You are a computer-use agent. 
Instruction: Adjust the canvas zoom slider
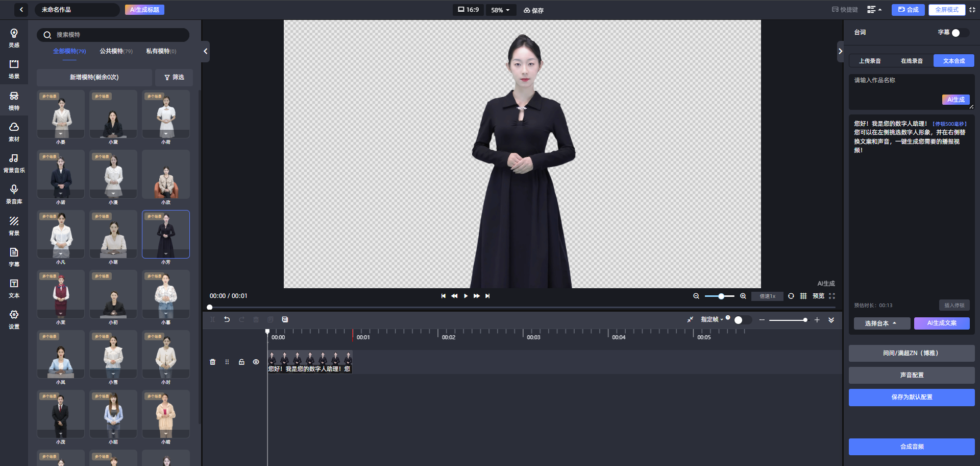(x=720, y=296)
